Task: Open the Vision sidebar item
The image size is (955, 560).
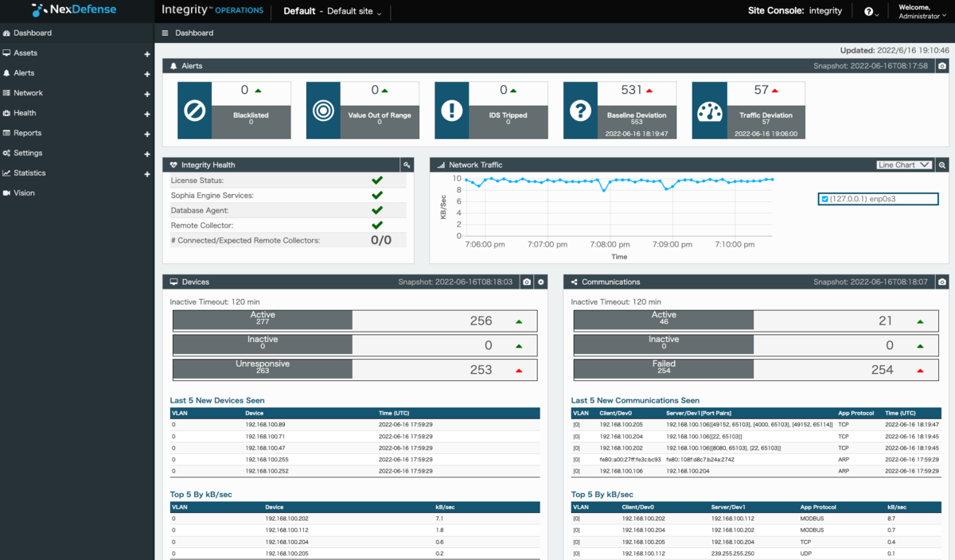Action: click(x=24, y=193)
